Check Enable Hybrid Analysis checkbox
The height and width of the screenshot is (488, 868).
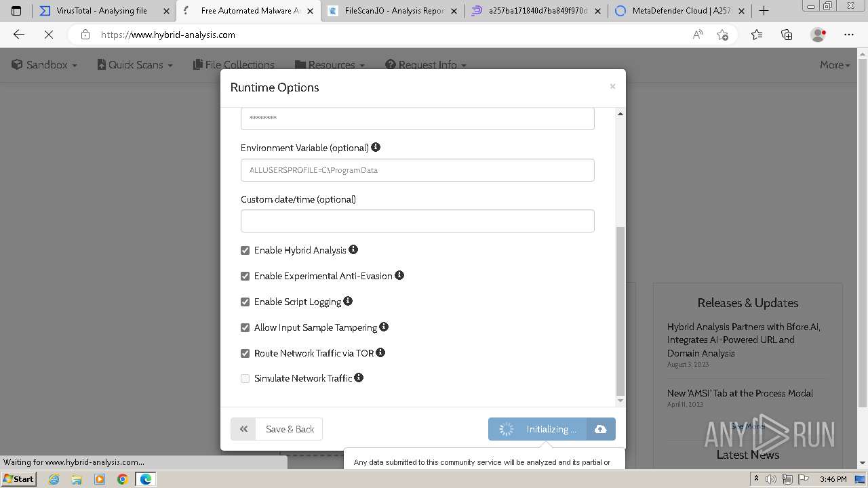click(x=245, y=250)
